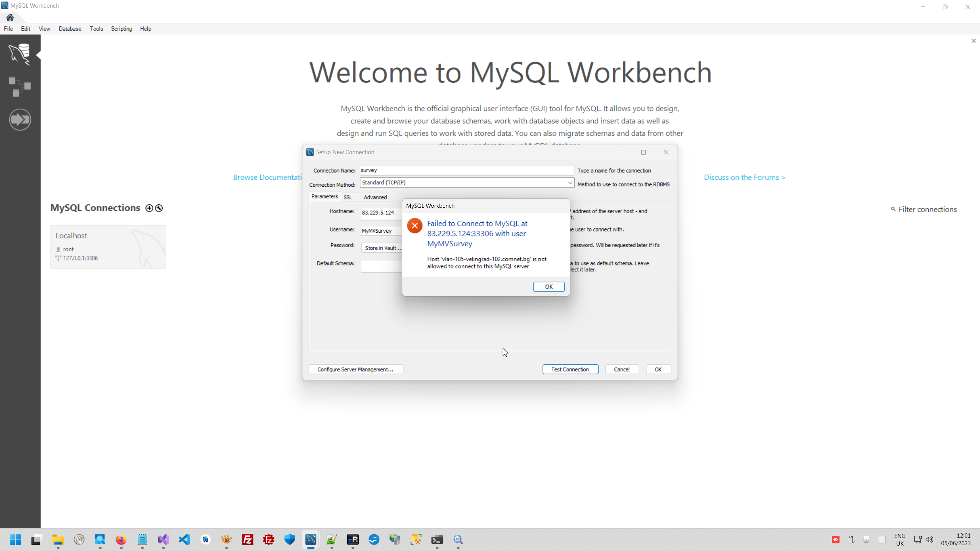This screenshot has width=980, height=551.
Task: Open the Localhost connection tile
Action: 108,247
